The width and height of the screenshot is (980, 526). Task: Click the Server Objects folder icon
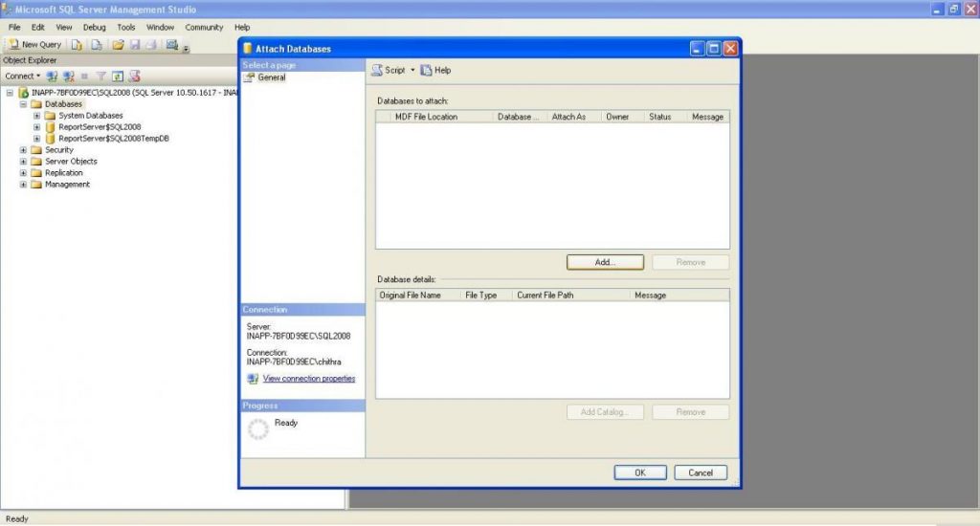coord(36,162)
